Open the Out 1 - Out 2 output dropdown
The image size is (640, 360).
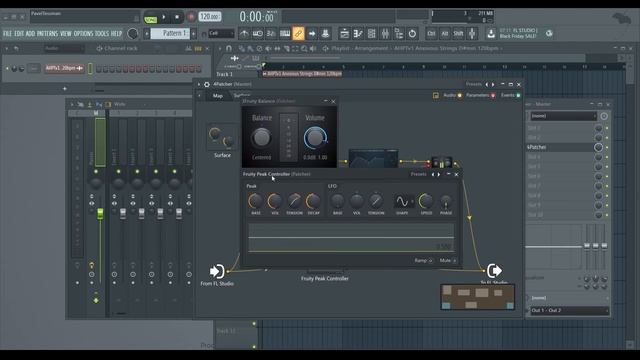(x=569, y=311)
